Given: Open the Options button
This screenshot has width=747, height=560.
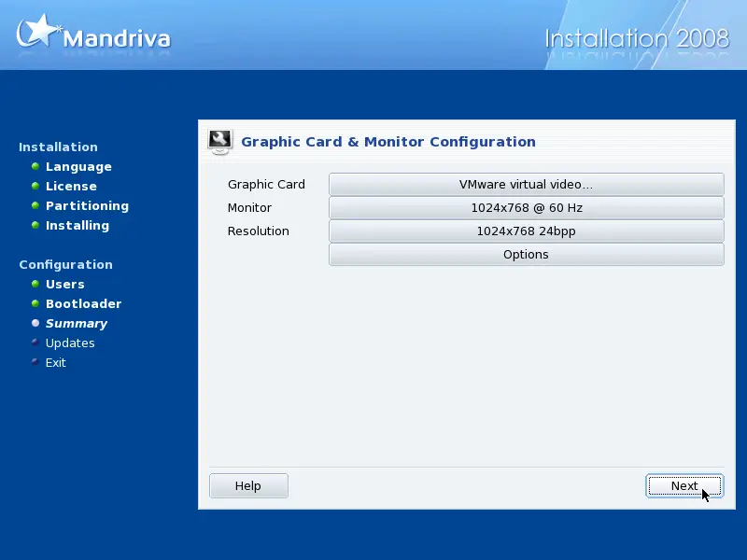Looking at the screenshot, I should pyautogui.click(x=527, y=254).
